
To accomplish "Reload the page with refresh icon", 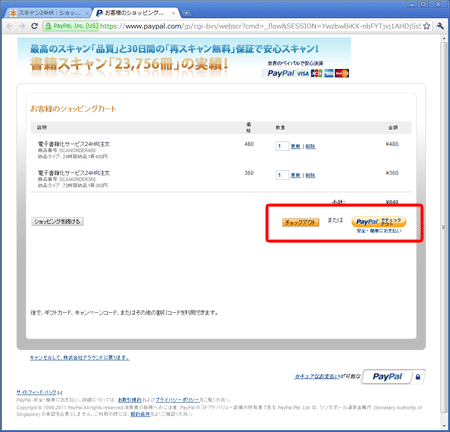I will tap(34, 26).
